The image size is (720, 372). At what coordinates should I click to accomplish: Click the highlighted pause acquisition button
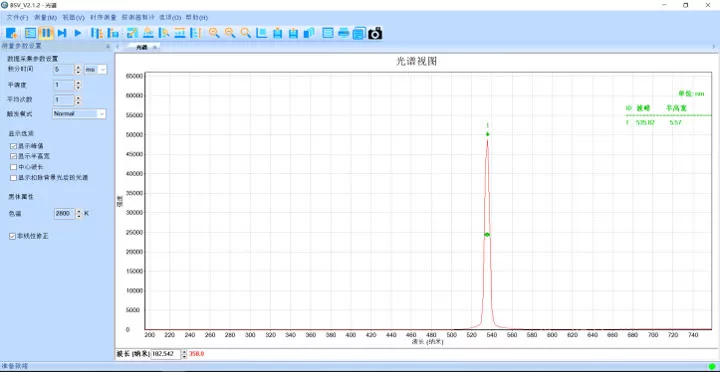[46, 33]
